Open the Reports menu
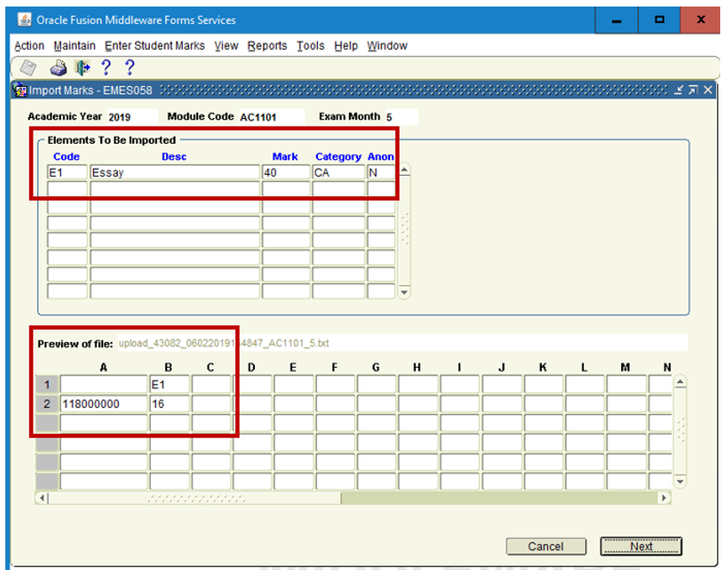728x576 pixels. tap(267, 46)
